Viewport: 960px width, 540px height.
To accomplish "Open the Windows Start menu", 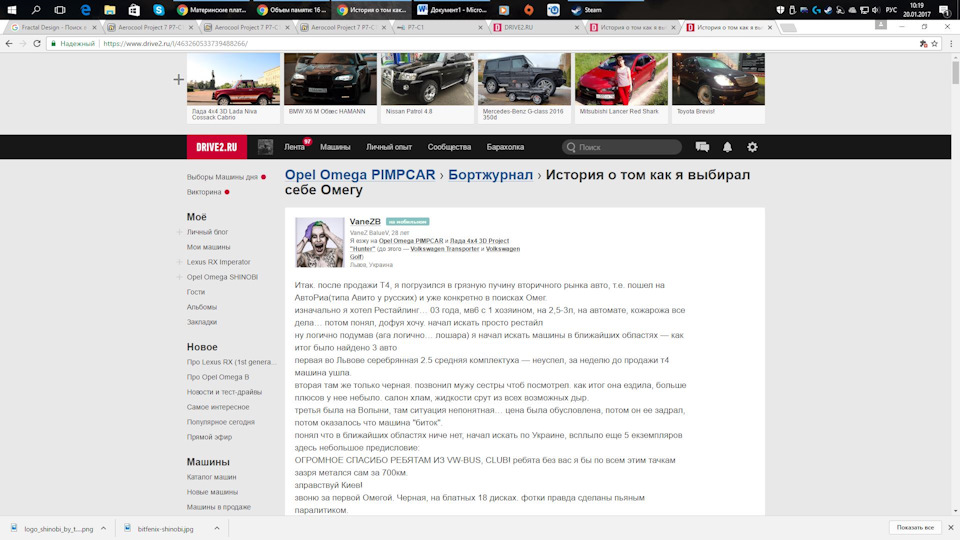I will pyautogui.click(x=12, y=10).
